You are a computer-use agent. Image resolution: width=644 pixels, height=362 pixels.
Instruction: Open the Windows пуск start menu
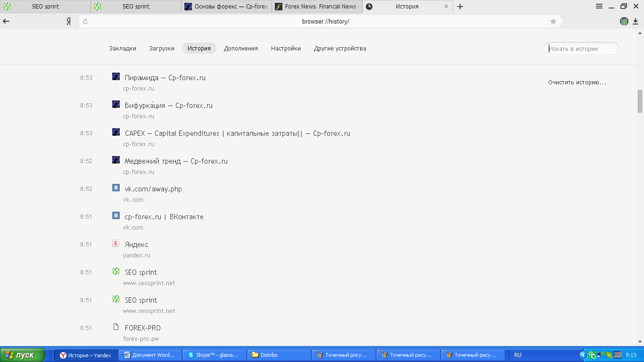pyautogui.click(x=23, y=355)
